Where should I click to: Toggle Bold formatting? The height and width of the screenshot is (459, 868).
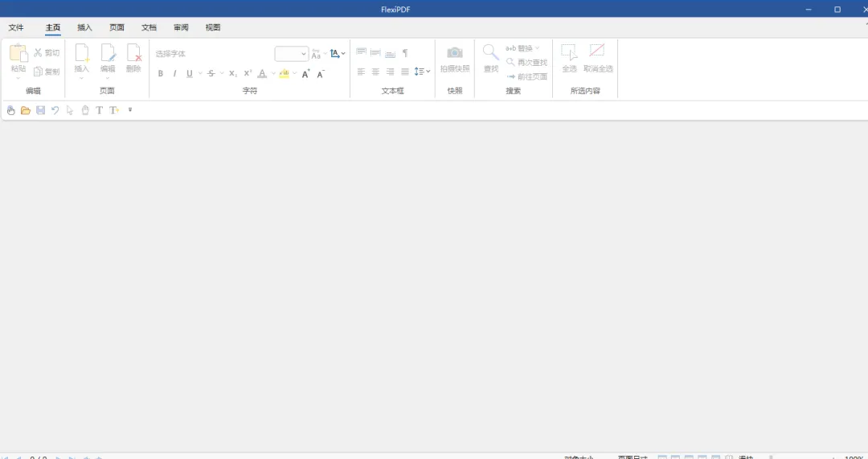(x=161, y=74)
